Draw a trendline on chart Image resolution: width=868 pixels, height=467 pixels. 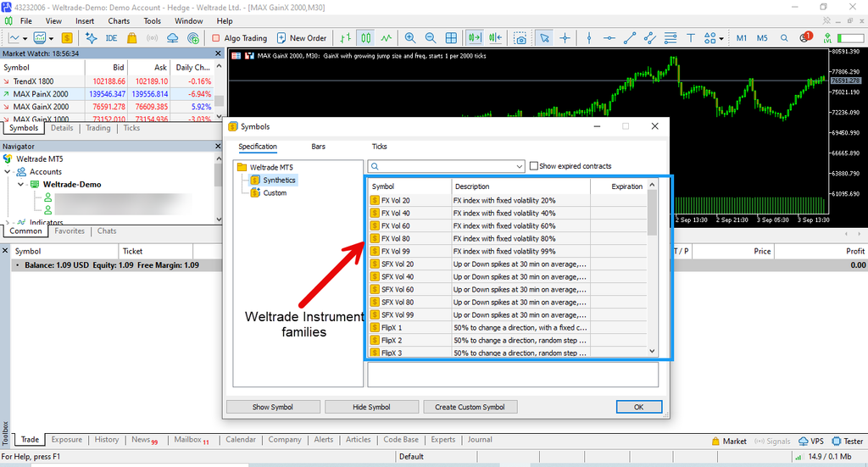(630, 38)
